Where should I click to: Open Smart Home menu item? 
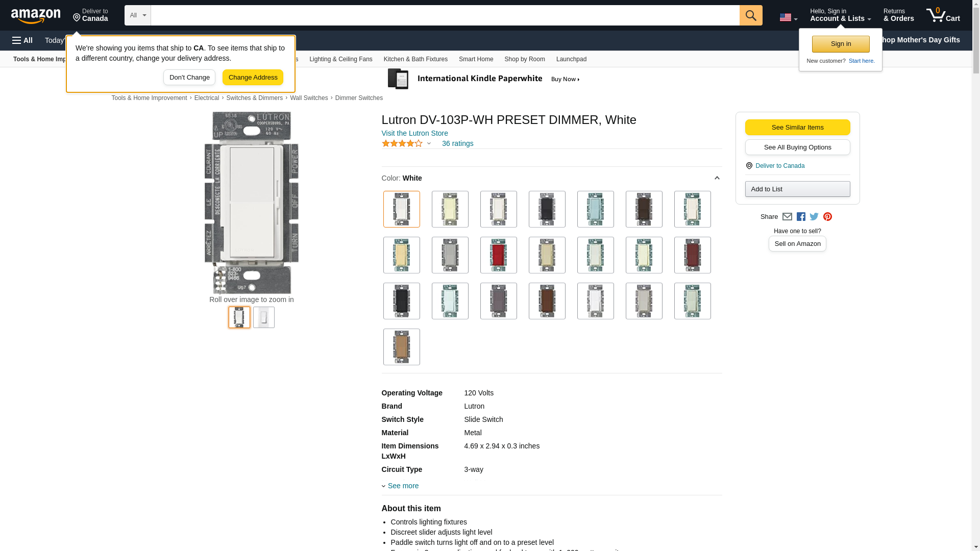point(476,59)
